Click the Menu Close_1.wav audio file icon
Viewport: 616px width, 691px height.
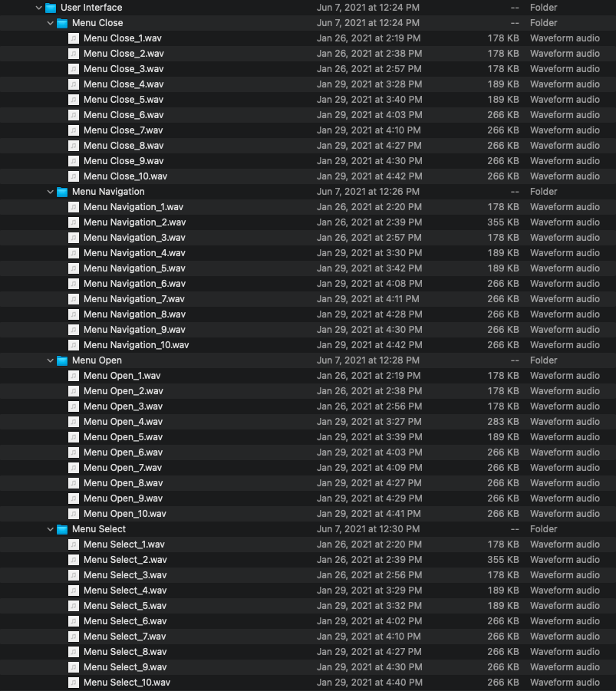74,38
